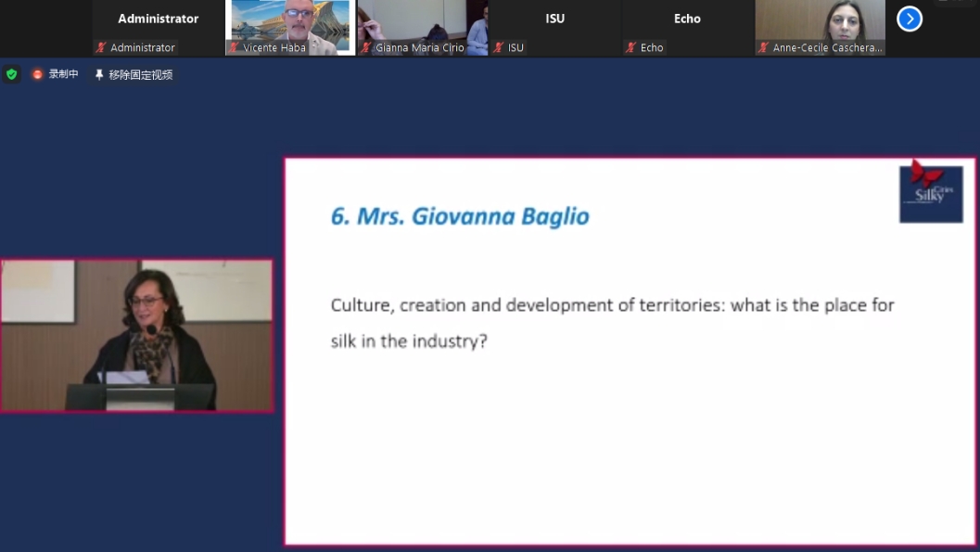
Task: Click ISU's muted microphone icon
Action: point(499,47)
